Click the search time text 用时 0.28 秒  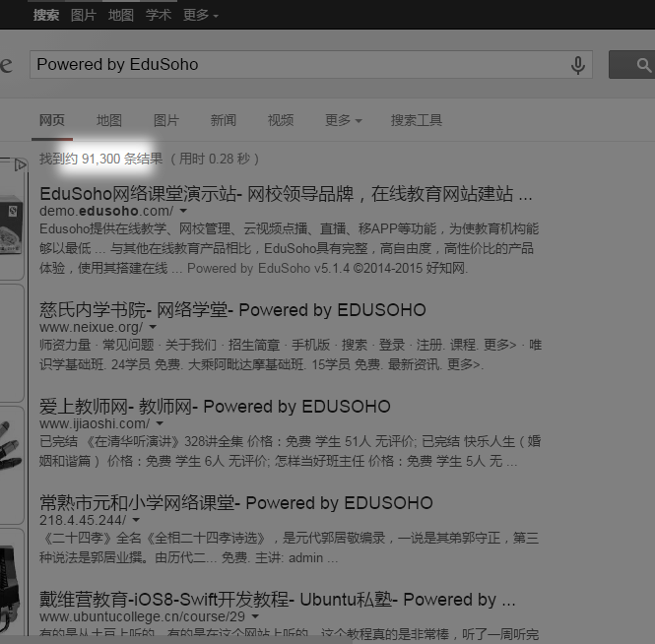pos(215,159)
